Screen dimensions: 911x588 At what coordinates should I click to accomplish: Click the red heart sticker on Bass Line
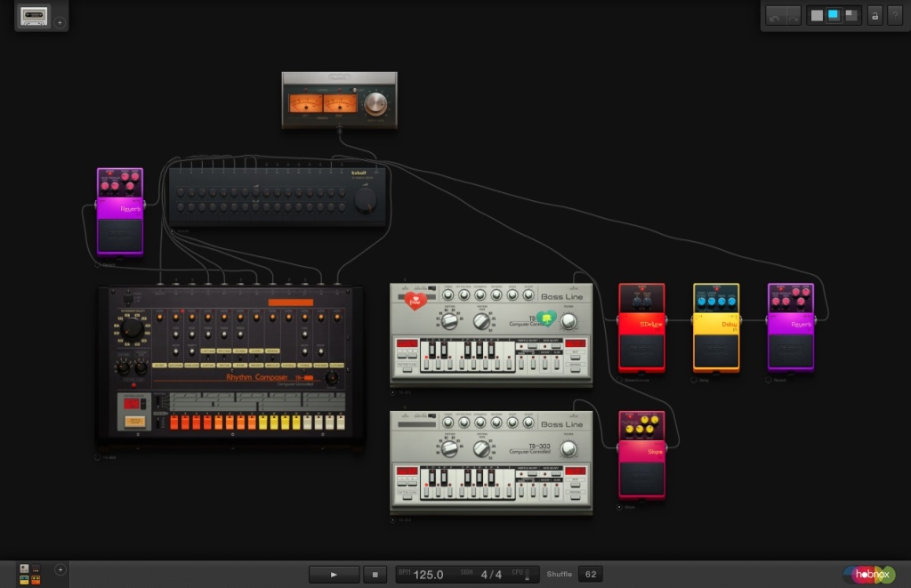coord(415,301)
